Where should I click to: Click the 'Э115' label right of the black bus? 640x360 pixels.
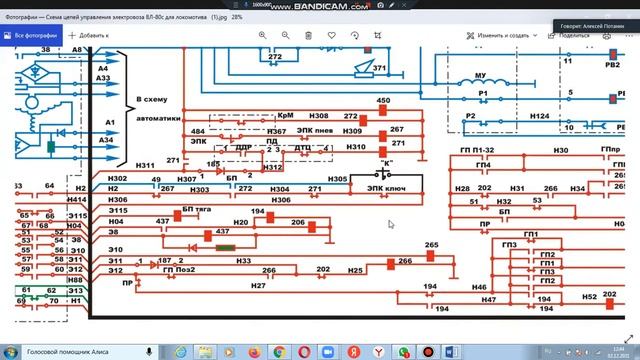118,210
